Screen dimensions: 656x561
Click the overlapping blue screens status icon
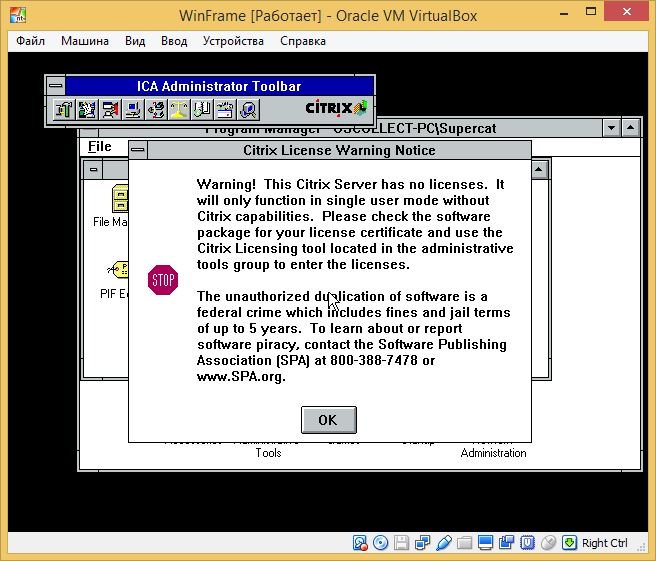[x=506, y=543]
